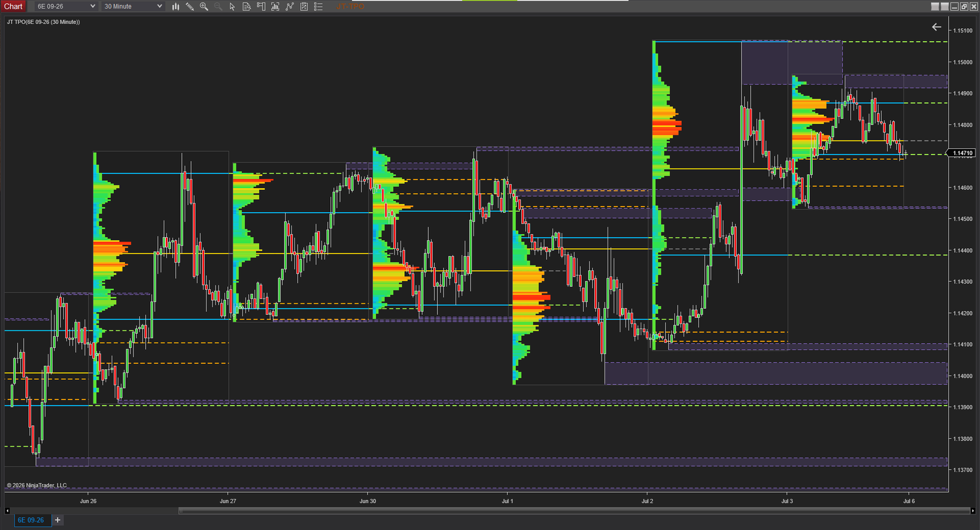Click the greyed zoom out magnifier
Screen dimensions: 980x530
tap(218, 6)
